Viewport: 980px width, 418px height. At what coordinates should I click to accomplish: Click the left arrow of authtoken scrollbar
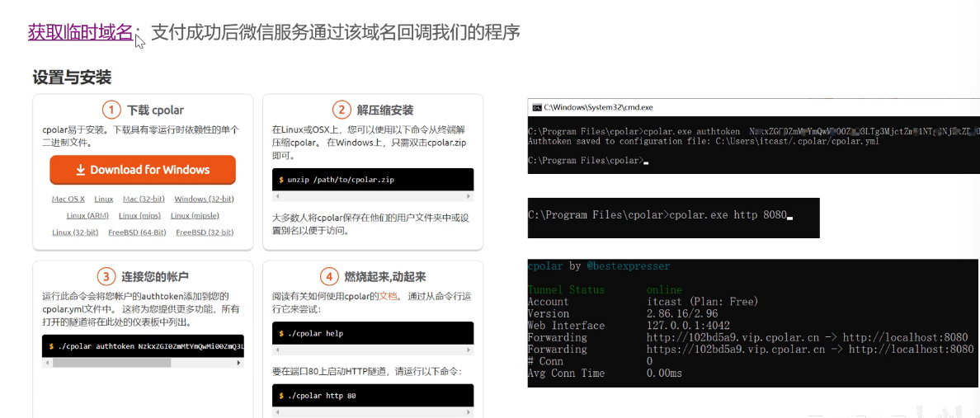pos(47,363)
